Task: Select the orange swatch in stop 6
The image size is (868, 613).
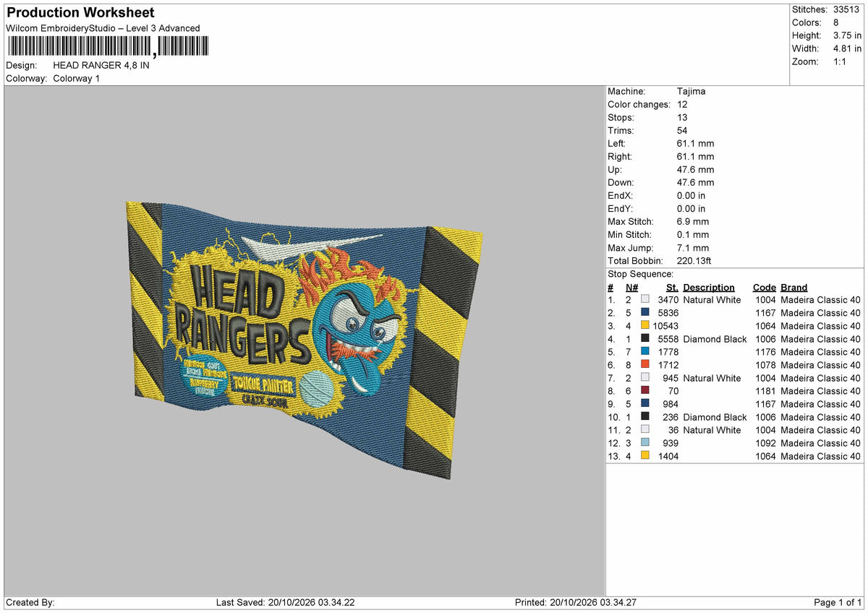Action: point(644,364)
